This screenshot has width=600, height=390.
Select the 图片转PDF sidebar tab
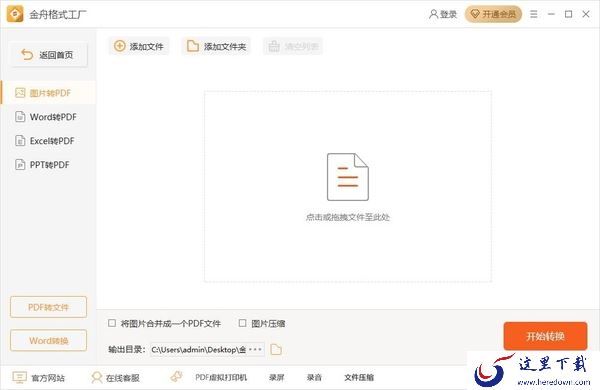coord(48,93)
